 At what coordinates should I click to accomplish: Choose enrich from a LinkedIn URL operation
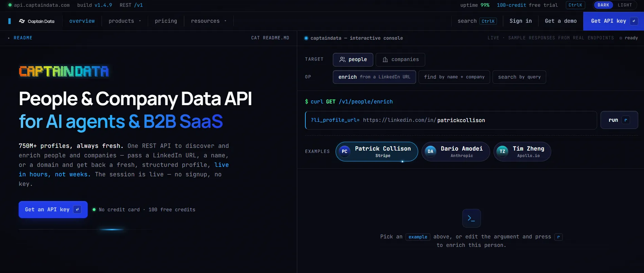tap(374, 77)
